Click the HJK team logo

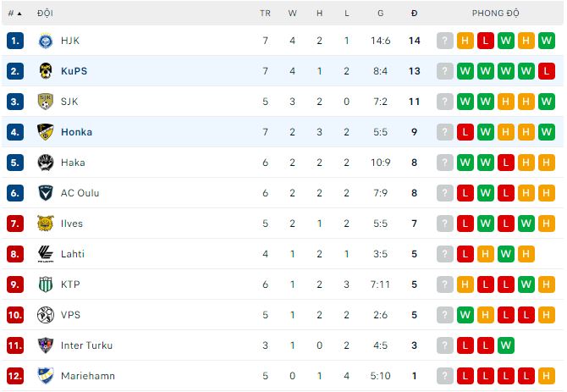pos(46,41)
